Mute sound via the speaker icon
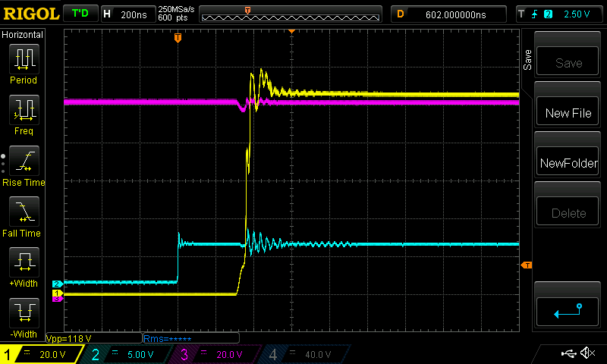 pyautogui.click(x=587, y=353)
